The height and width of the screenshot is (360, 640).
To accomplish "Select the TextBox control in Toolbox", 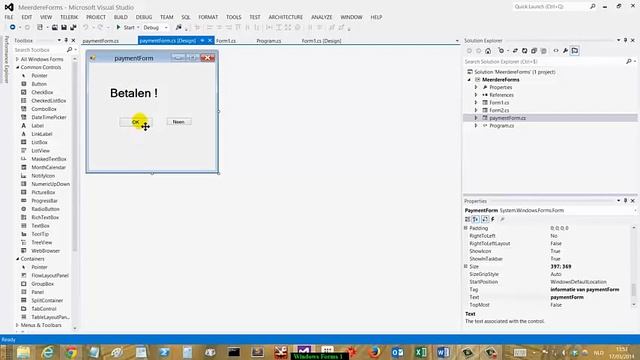I will click(x=40, y=226).
